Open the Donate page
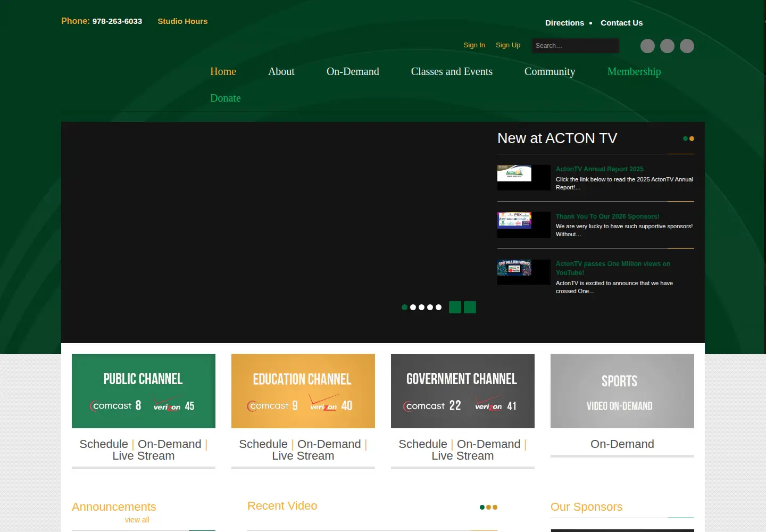The image size is (766, 532). (x=226, y=98)
